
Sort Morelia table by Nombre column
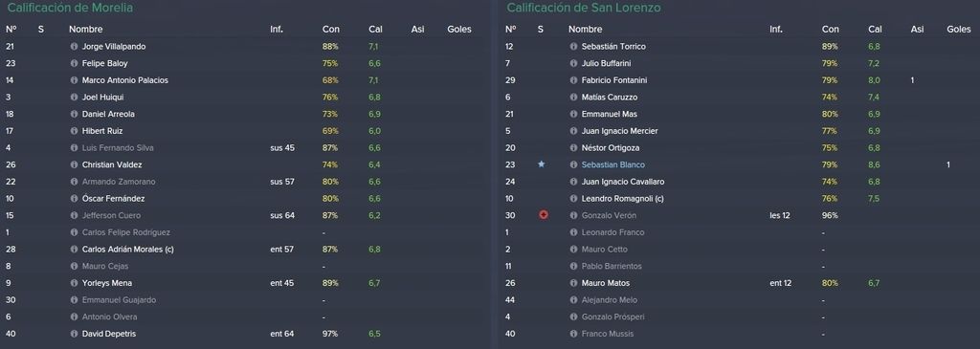pos(85,30)
